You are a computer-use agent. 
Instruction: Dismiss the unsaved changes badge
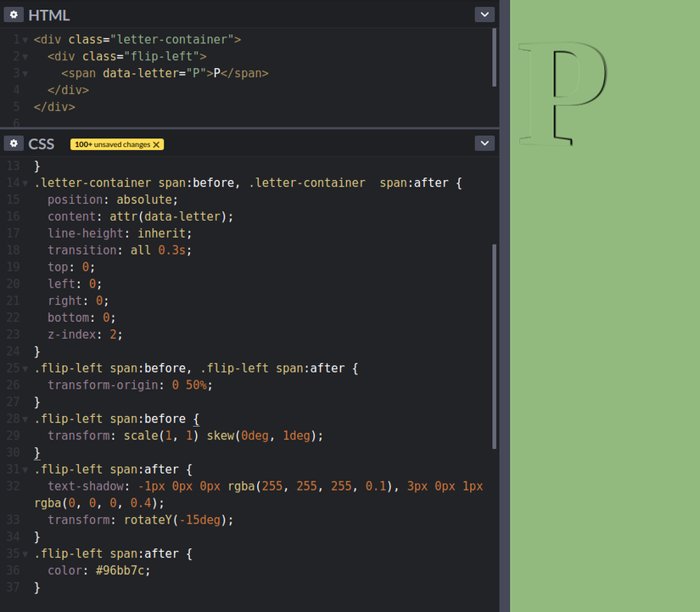[156, 144]
